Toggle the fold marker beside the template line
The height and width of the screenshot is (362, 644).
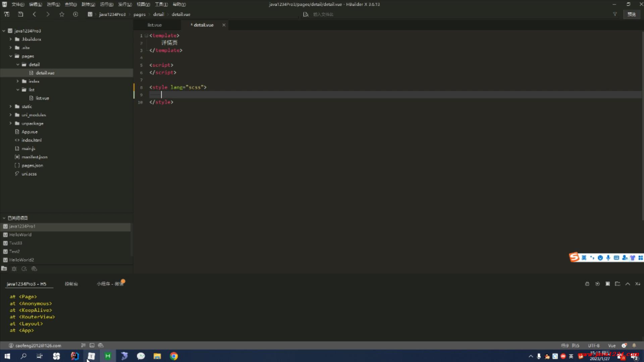(x=146, y=36)
